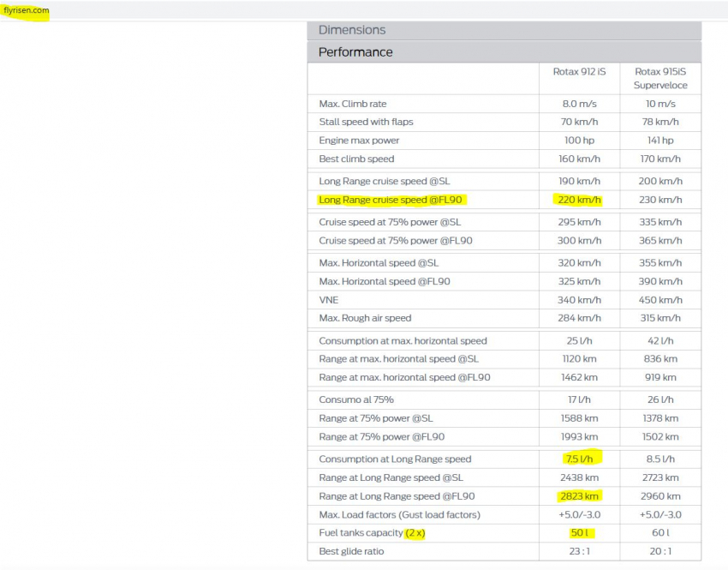The height and width of the screenshot is (570, 728).
Task: Click the 10 m/s climb rate value
Action: [660, 104]
